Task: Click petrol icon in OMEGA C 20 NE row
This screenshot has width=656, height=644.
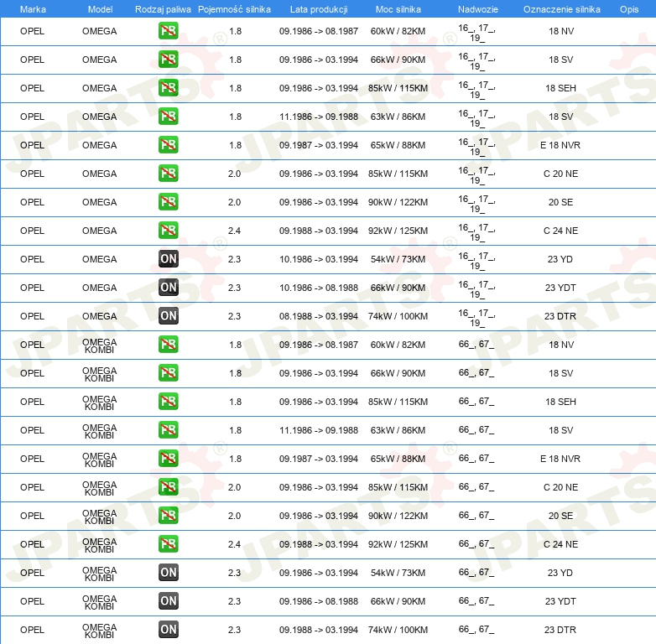Action: tap(168, 173)
